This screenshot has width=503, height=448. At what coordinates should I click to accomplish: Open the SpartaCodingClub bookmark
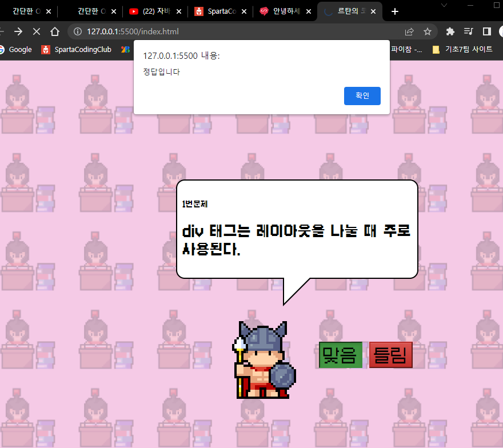coord(77,49)
